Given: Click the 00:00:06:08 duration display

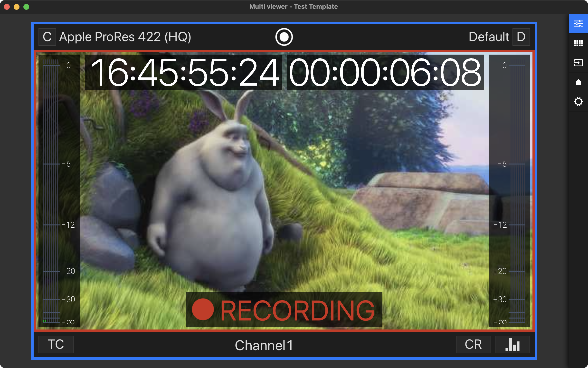Looking at the screenshot, I should click(x=385, y=72).
